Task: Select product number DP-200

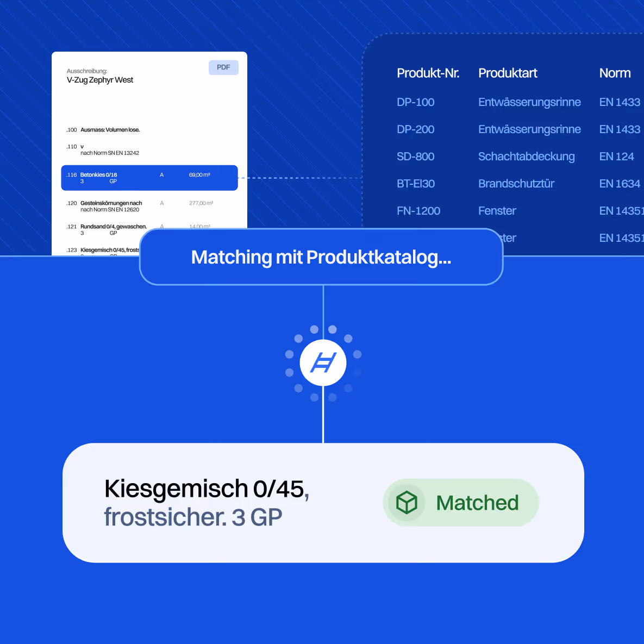Action: pos(415,129)
